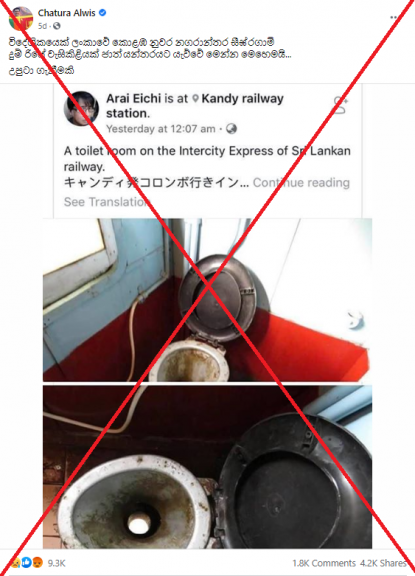Click the reaction emoji icons
415x576 pixels.
(x=26, y=562)
